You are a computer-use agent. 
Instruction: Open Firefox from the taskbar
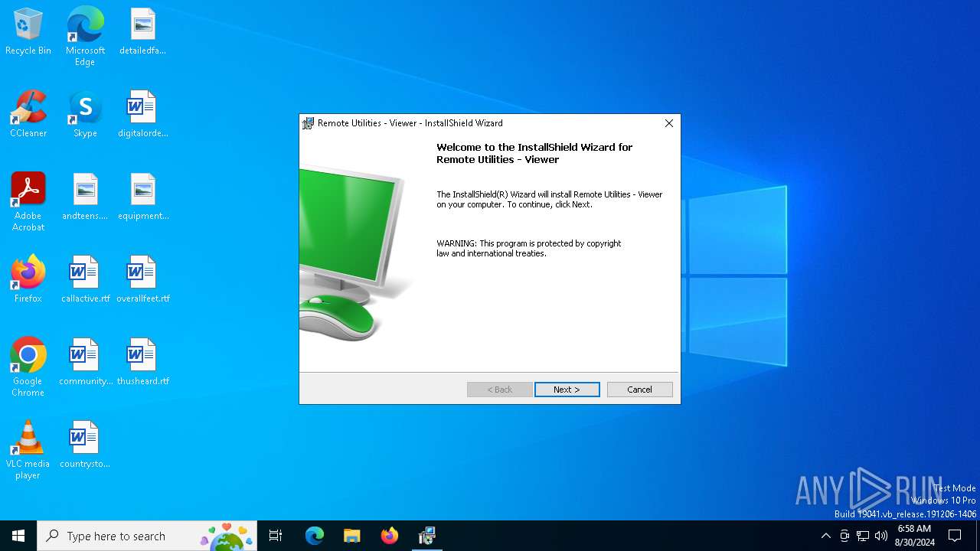[x=390, y=536]
